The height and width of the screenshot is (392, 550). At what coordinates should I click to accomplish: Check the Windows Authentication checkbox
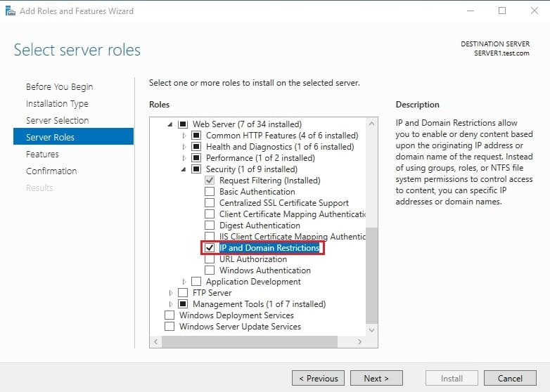click(210, 270)
